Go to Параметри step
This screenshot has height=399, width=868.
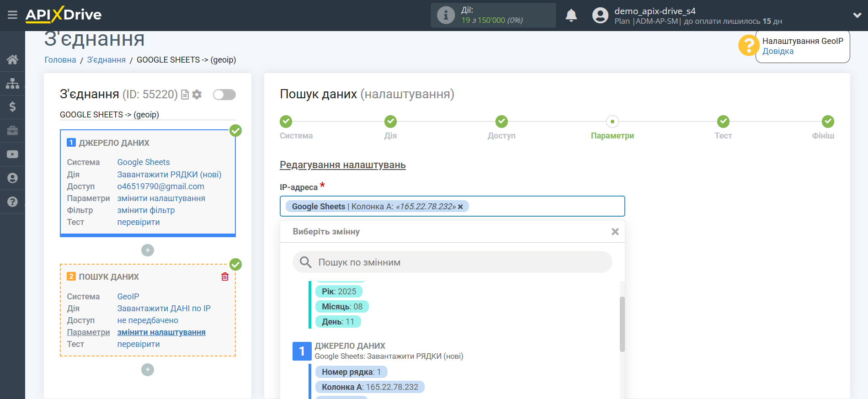pos(612,122)
